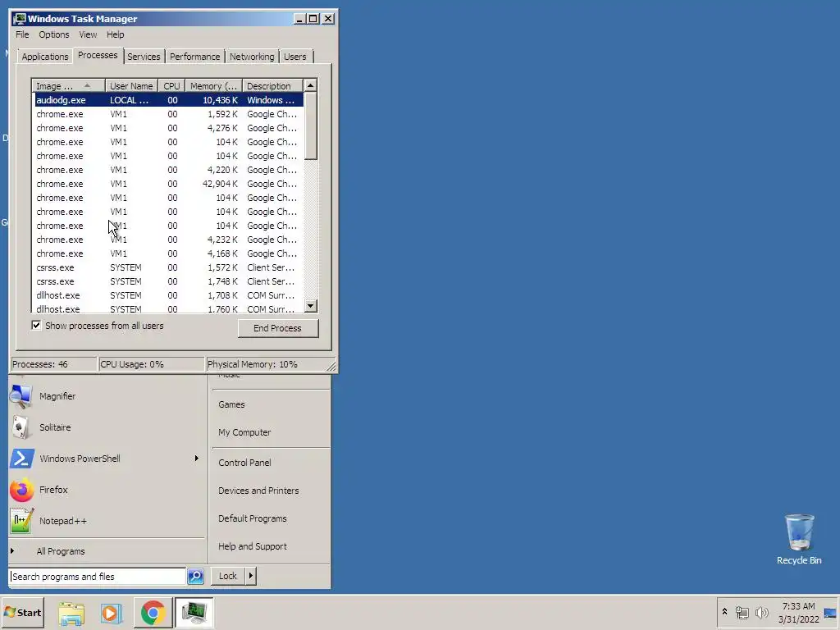Click the Lock button
840x630 pixels.
click(228, 577)
